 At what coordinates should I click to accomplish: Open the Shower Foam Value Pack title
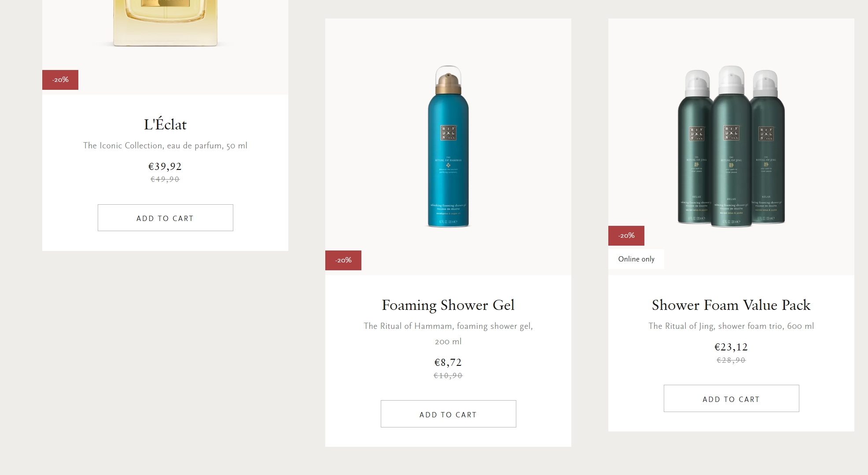pyautogui.click(x=731, y=305)
